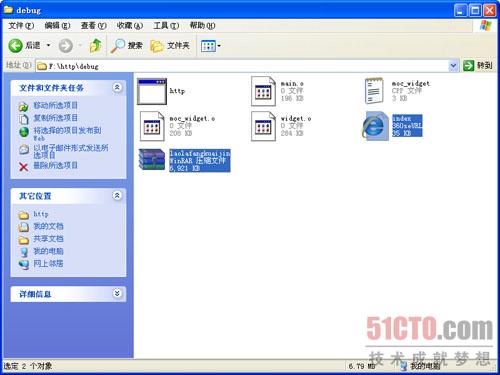Open the 查看(V) menu
Image resolution: width=500 pixels, height=375 pixels.
pos(93,25)
